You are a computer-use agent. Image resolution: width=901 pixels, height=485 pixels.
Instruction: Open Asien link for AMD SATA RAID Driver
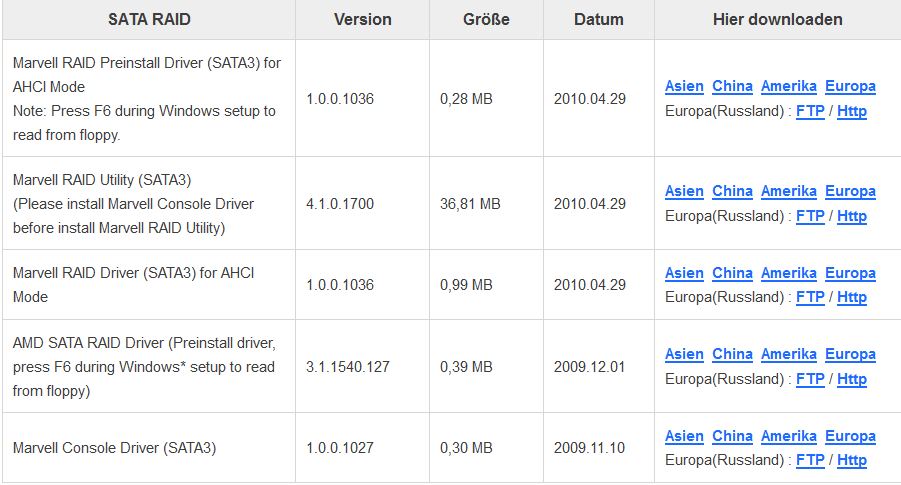point(684,355)
